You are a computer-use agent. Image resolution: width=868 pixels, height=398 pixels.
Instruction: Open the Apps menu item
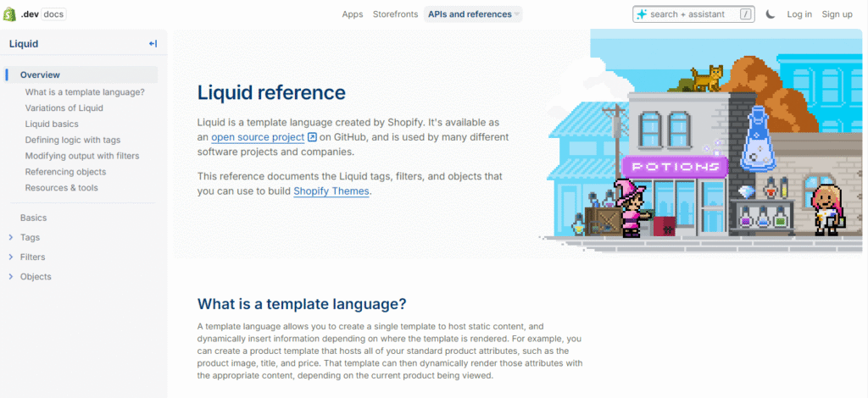[353, 14]
